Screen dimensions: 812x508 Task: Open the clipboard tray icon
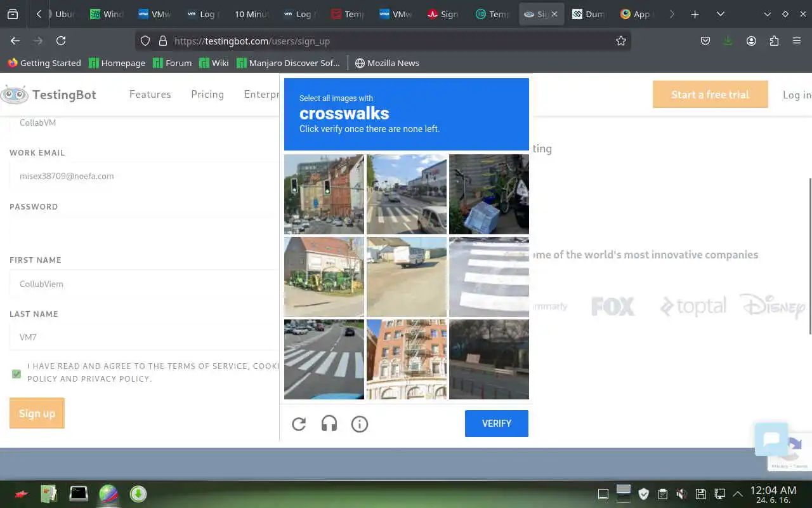[x=662, y=493]
